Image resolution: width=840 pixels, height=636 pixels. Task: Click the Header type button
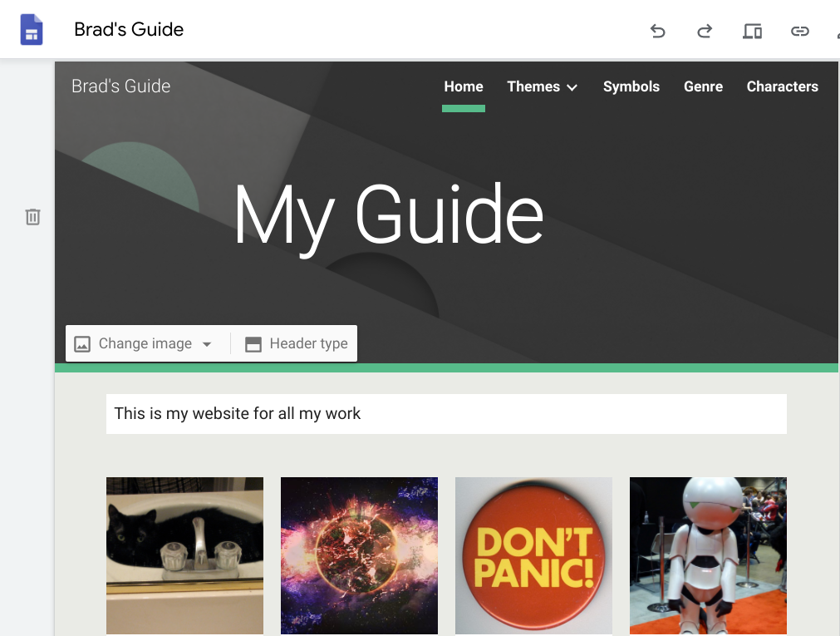pyautogui.click(x=297, y=343)
